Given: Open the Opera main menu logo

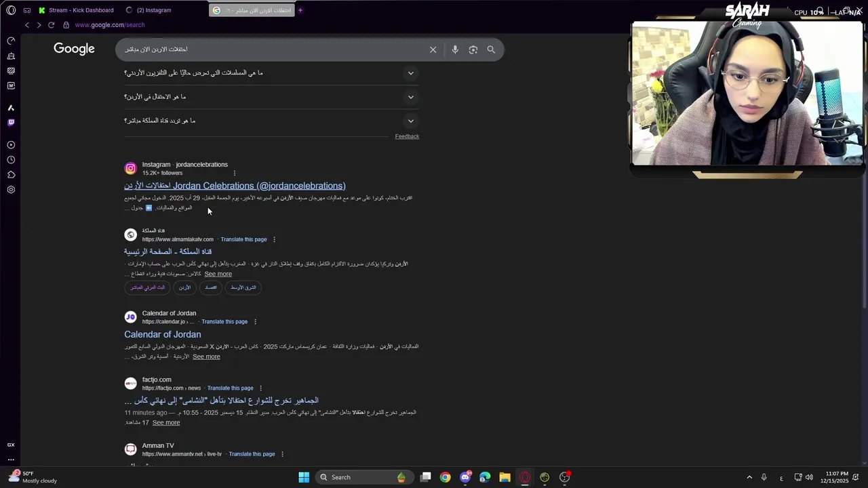Looking at the screenshot, I should click(x=11, y=10).
